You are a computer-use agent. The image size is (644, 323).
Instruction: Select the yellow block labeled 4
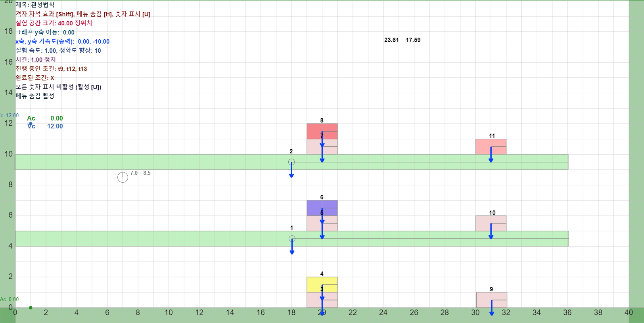click(x=322, y=285)
